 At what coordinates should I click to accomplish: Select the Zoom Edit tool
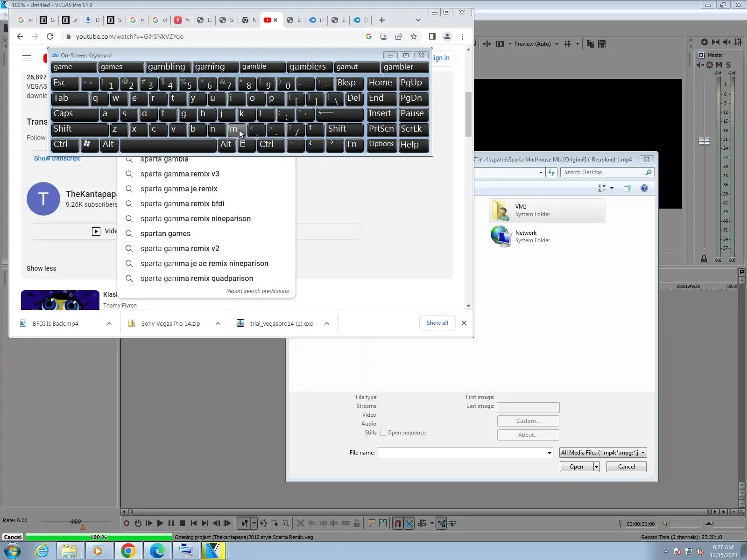[x=286, y=524]
